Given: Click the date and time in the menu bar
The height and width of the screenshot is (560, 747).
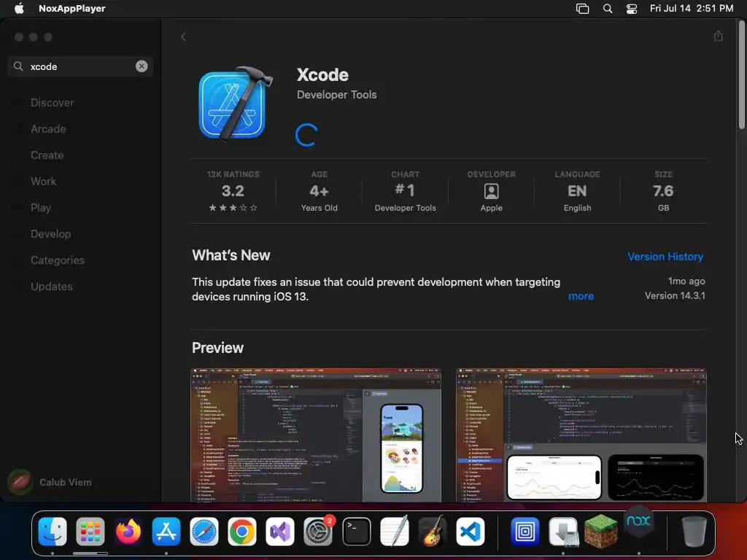Looking at the screenshot, I should tap(692, 9).
